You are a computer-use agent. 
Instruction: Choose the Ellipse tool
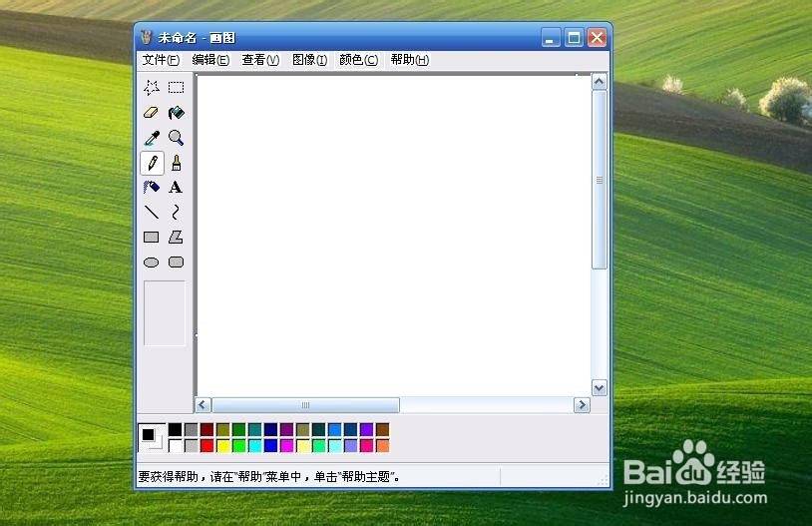[152, 263]
